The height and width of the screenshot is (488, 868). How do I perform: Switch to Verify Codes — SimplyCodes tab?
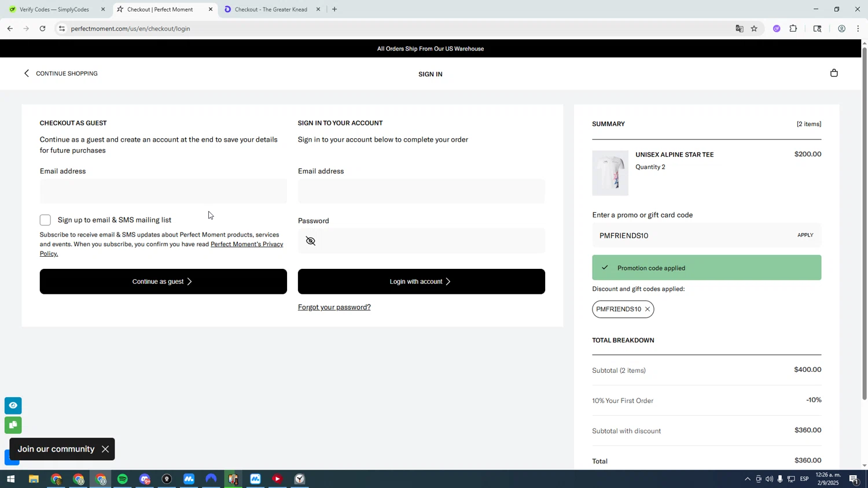[x=54, y=9]
